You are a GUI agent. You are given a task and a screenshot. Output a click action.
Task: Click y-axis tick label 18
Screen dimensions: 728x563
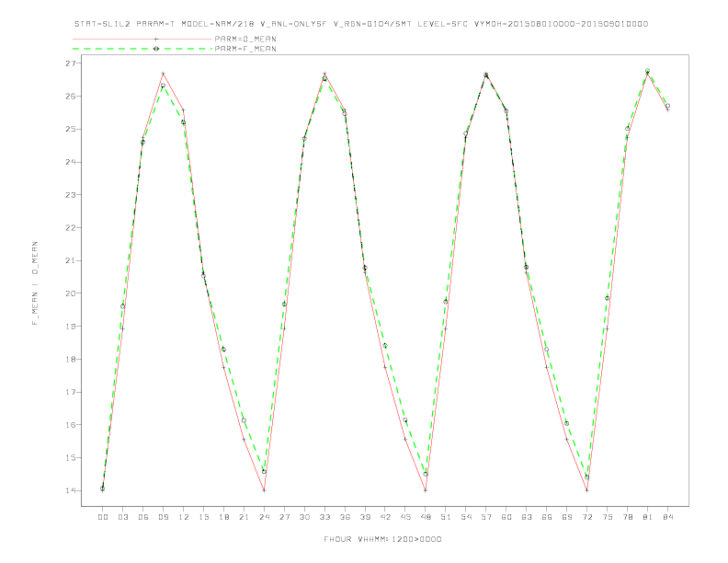coord(71,359)
